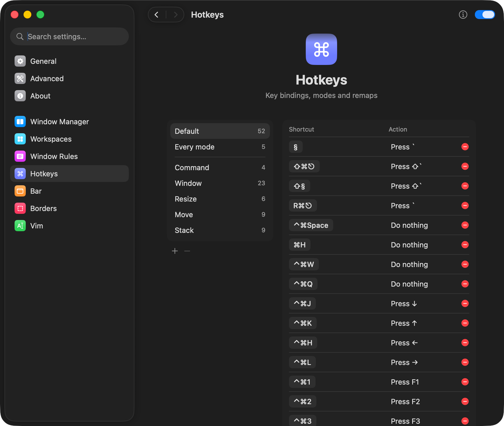Image resolution: width=504 pixels, height=426 pixels.
Task: Delete the ⌃⌘J binding
Action: pos(465,303)
